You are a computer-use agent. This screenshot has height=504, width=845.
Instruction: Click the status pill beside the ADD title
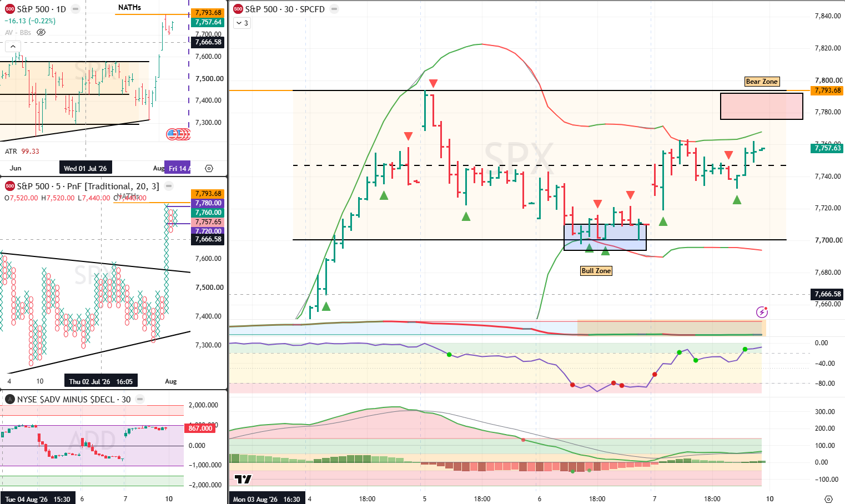(140, 399)
